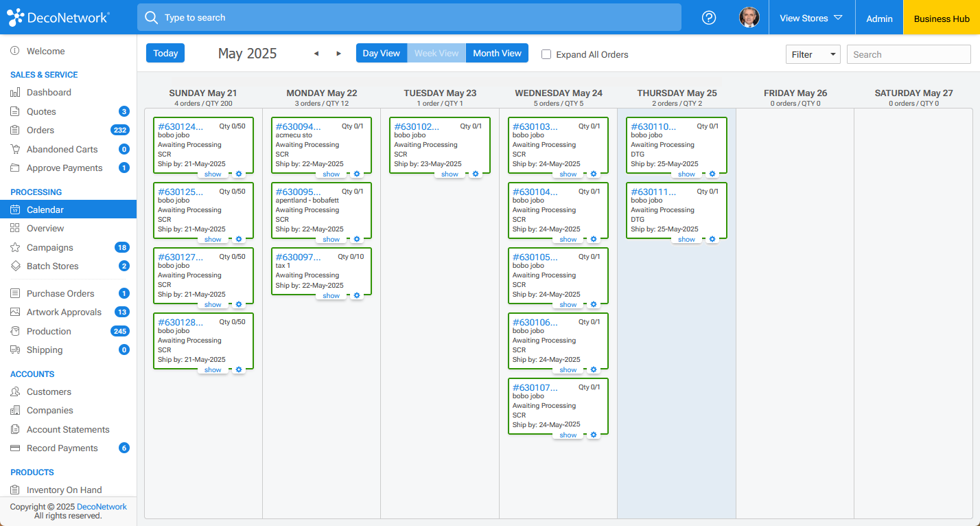The image size is (980, 526).
Task: Click the Today button
Action: point(165,53)
